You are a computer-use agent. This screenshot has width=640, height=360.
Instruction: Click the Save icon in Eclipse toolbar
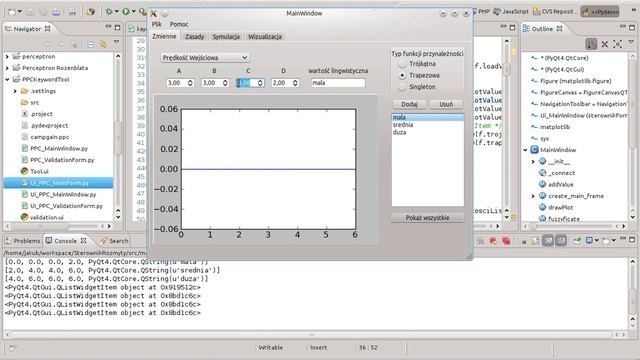[x=31, y=12]
